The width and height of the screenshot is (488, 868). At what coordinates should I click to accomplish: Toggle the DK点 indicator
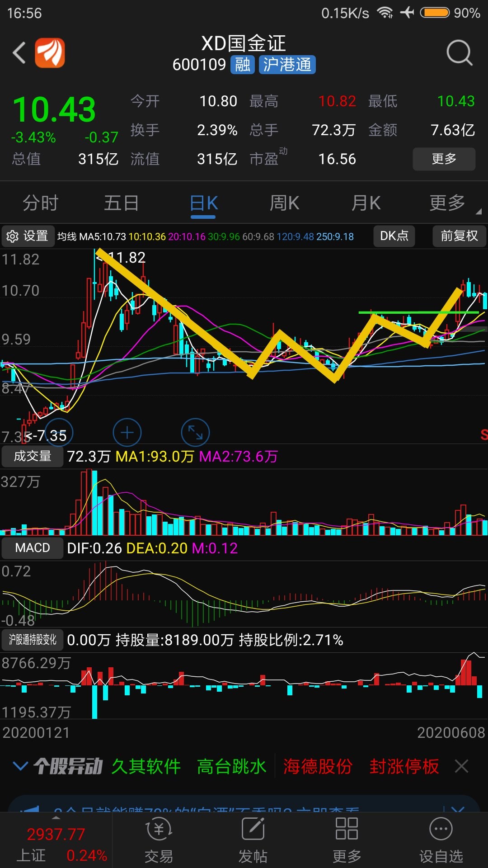(394, 236)
